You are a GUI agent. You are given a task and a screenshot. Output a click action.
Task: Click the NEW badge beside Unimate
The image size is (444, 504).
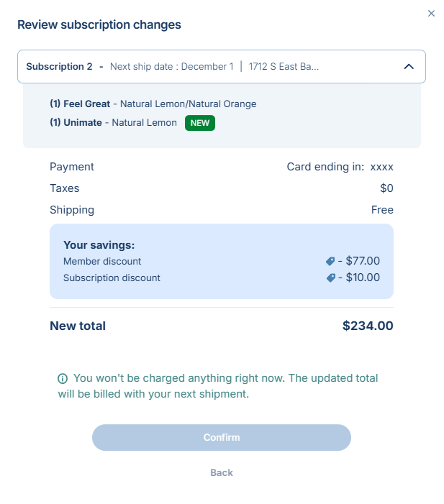tap(200, 123)
